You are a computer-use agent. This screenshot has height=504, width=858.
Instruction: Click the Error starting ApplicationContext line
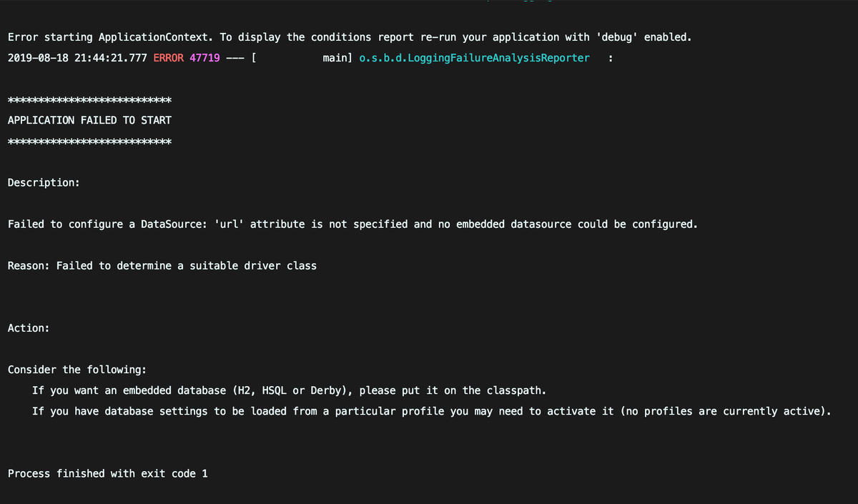click(x=350, y=37)
